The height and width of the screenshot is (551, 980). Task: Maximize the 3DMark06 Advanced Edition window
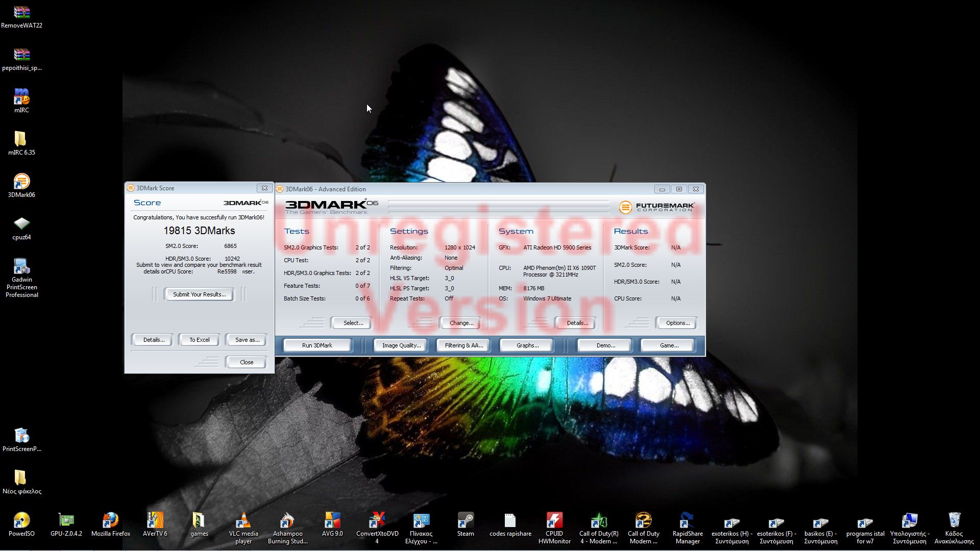679,189
